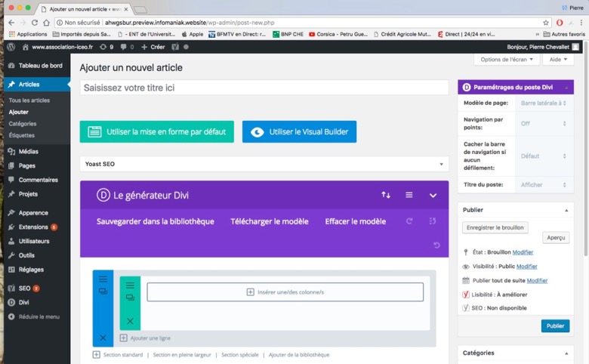
Task: Click Effacer le modèle
Action: [356, 221]
